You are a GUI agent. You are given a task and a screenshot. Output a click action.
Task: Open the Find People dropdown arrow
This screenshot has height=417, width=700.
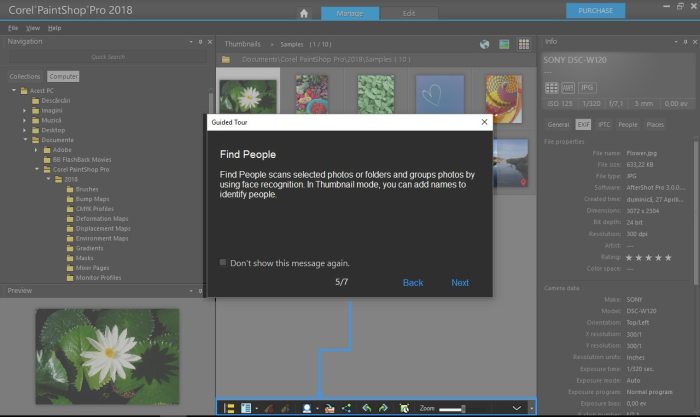pyautogui.click(x=317, y=409)
